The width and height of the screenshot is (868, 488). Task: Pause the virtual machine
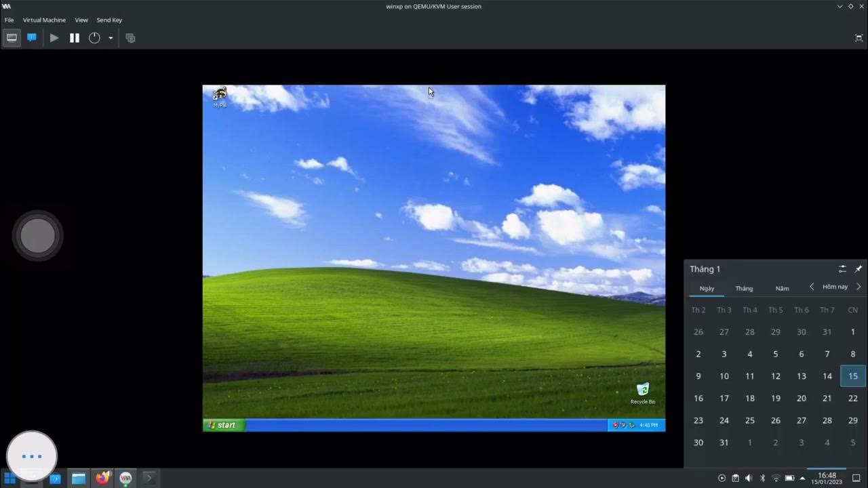75,38
